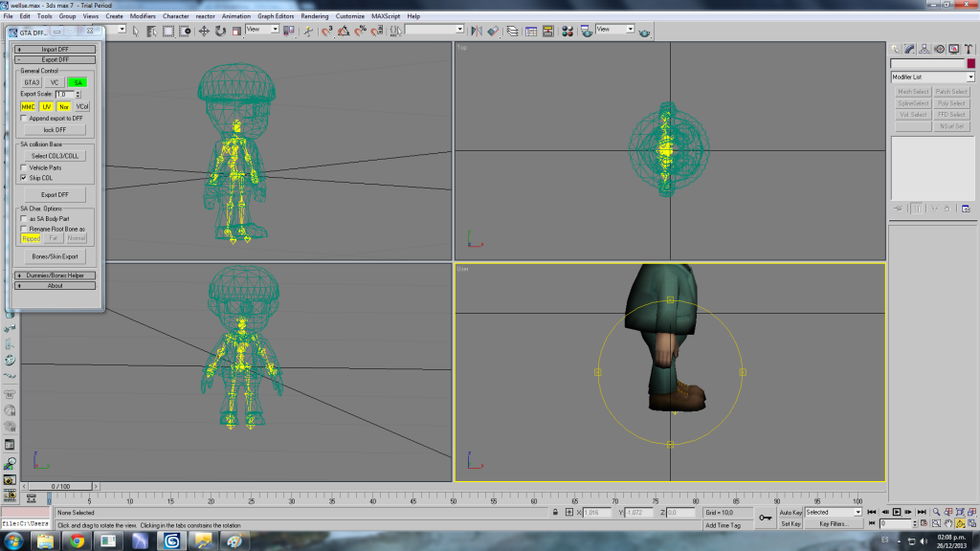Open the Display command panel tab
Screen dimensions: 980x551
pos(954,49)
